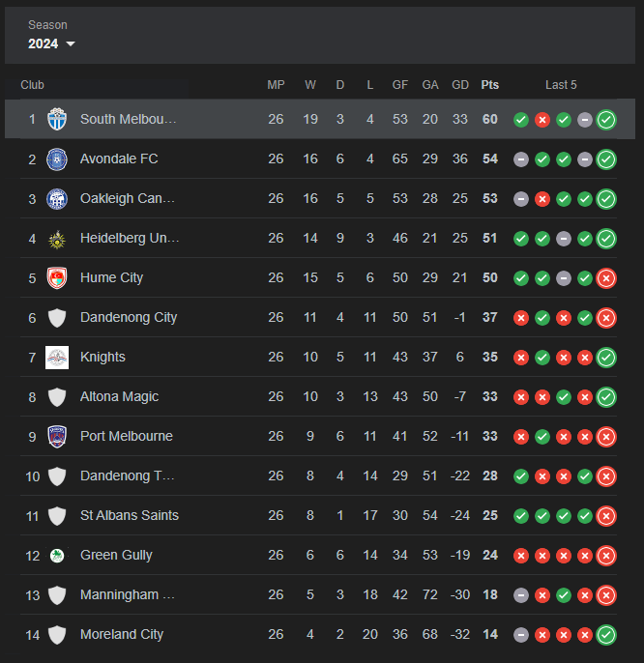Click Avondale FC club crest icon
The image size is (644, 663).
[x=57, y=159]
